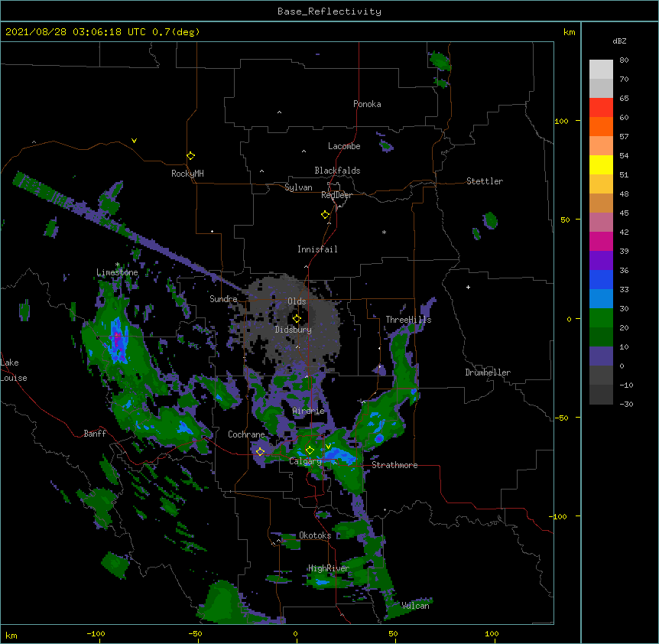The width and height of the screenshot is (659, 644).
Task: Click the dBZ legend heading
Action: (619, 41)
